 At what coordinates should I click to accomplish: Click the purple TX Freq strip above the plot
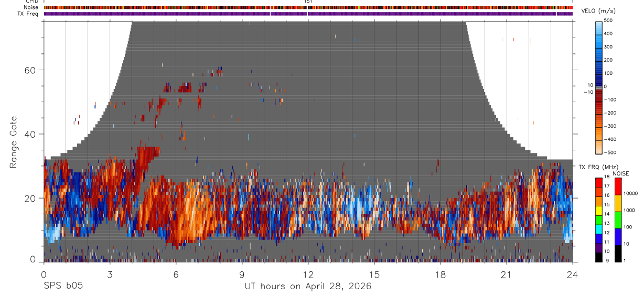[x=308, y=14]
